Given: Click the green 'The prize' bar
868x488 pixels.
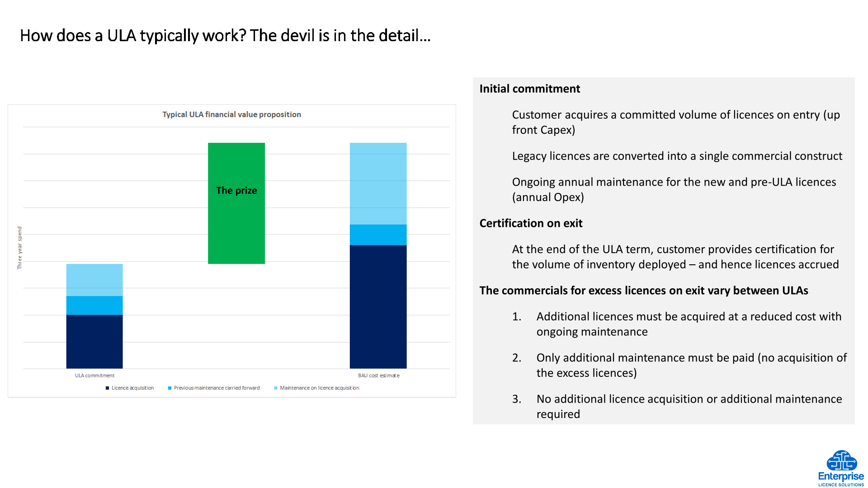Looking at the screenshot, I should (236, 203).
